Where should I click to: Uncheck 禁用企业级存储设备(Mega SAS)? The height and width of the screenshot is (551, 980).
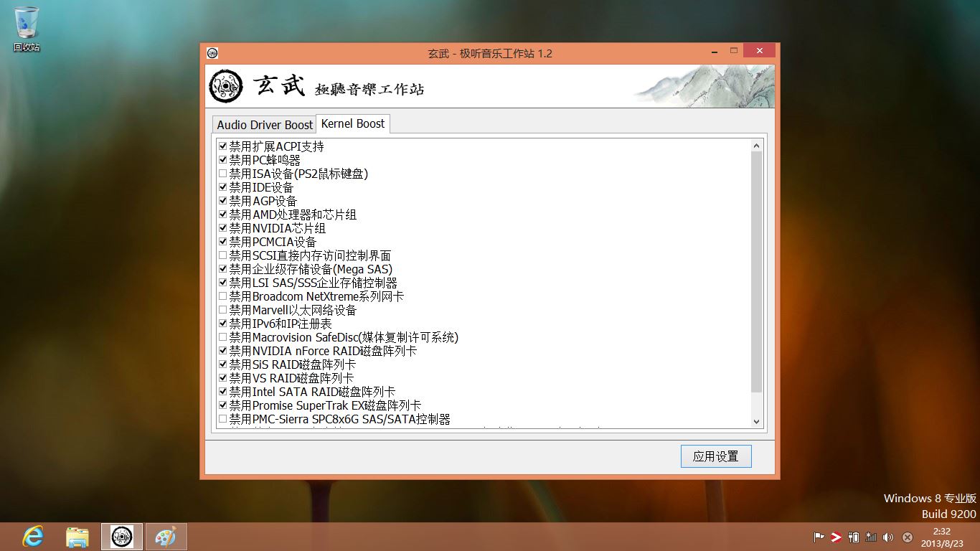223,269
